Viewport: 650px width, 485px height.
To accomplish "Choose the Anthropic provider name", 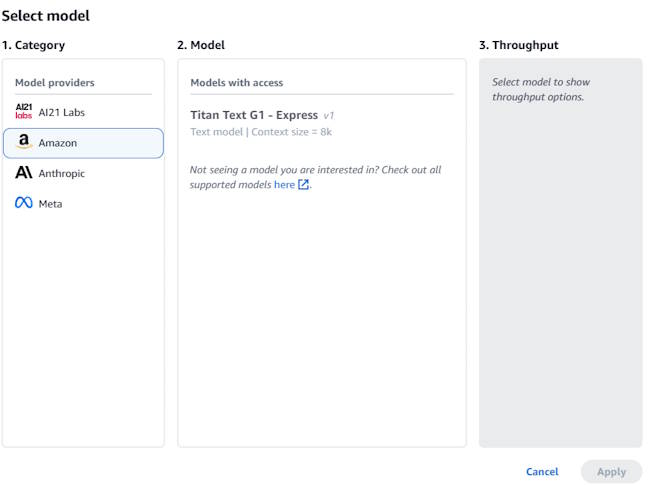I will (62, 173).
